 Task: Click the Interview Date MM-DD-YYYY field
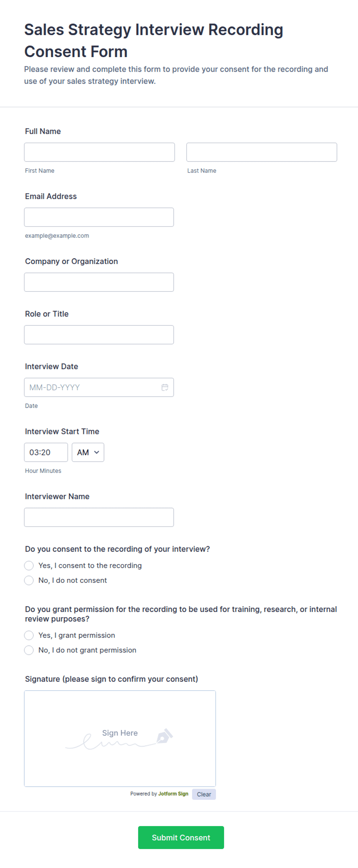(x=99, y=387)
